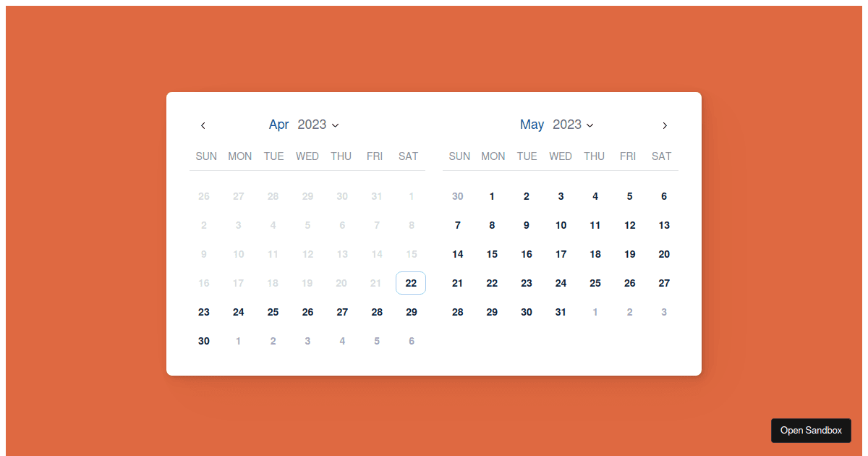Select April 28 Friday date

click(x=377, y=312)
